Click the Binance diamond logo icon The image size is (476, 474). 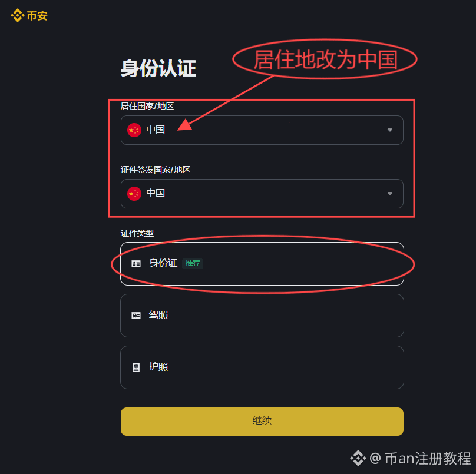(17, 15)
